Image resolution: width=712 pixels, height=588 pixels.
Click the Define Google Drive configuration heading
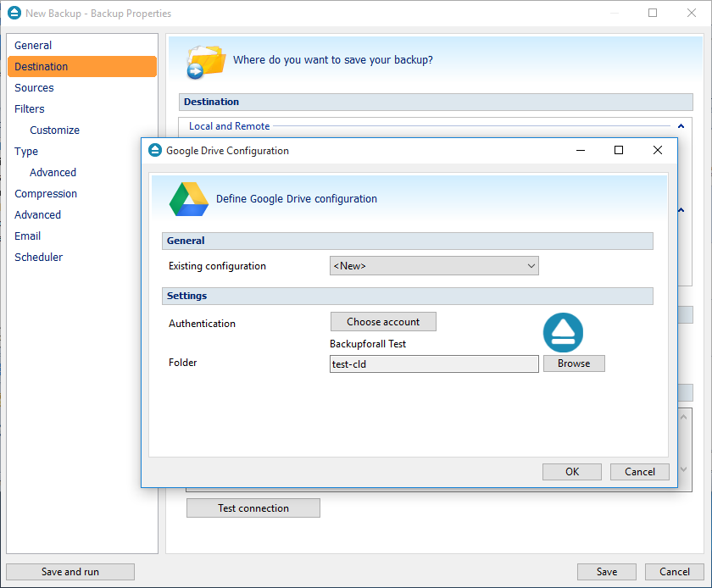pos(297,199)
